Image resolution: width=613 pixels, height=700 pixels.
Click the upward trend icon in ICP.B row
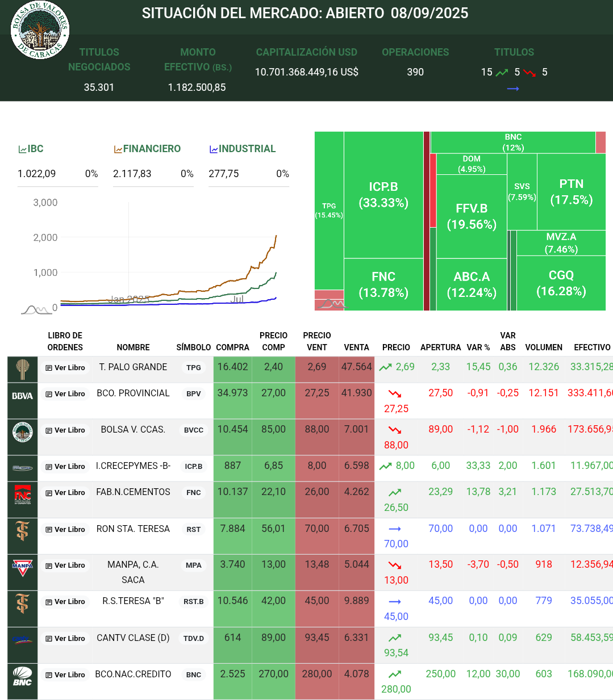coord(386,466)
